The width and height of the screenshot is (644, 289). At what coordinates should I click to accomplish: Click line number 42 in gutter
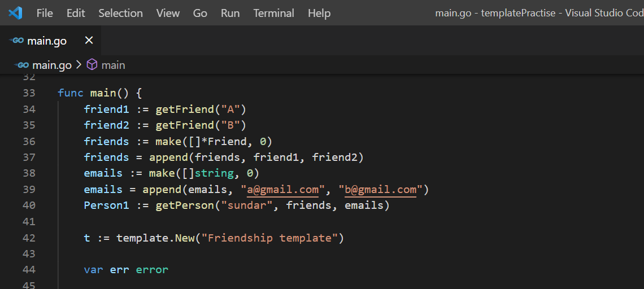[x=29, y=238]
